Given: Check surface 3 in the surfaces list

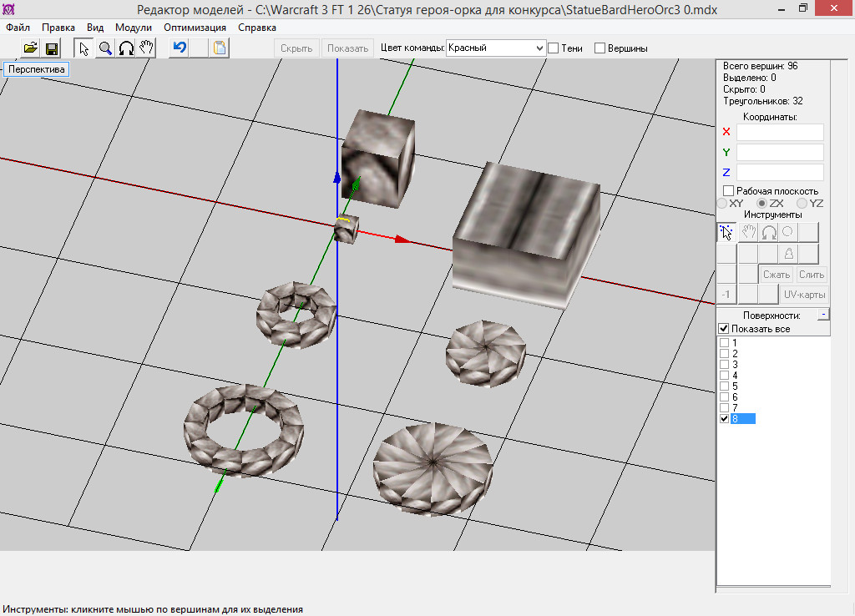Looking at the screenshot, I should [724, 365].
